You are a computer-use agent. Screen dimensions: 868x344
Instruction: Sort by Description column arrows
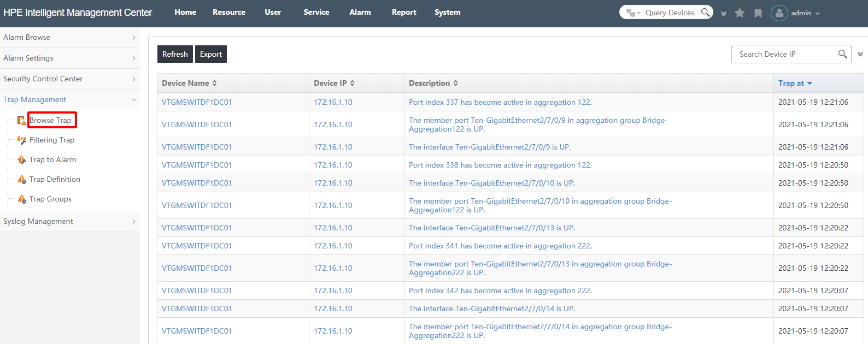pos(455,83)
